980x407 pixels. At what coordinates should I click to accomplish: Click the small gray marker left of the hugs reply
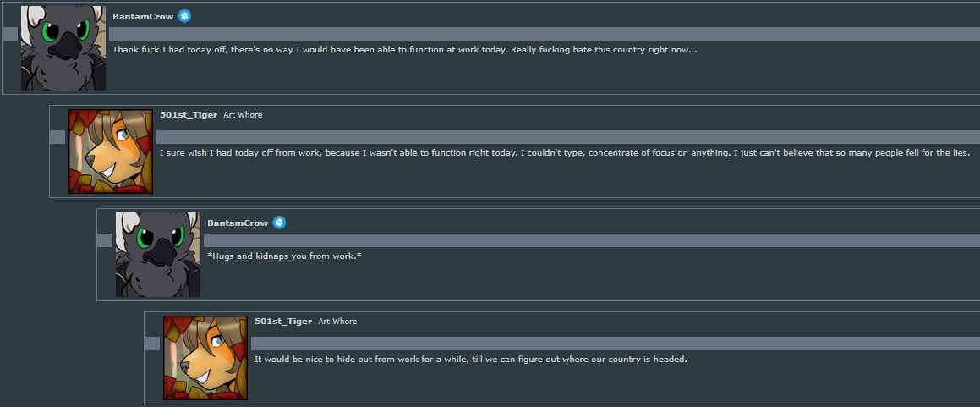tap(104, 240)
